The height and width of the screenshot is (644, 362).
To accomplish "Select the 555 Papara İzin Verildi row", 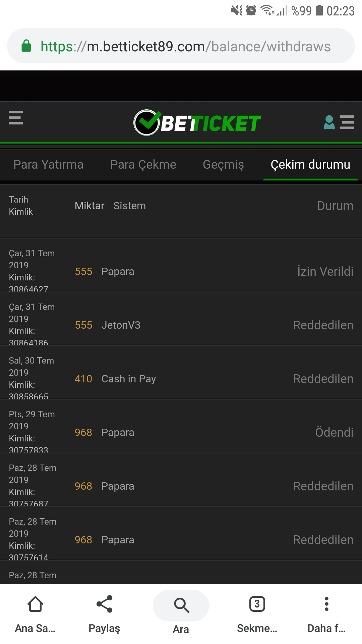I will [181, 265].
